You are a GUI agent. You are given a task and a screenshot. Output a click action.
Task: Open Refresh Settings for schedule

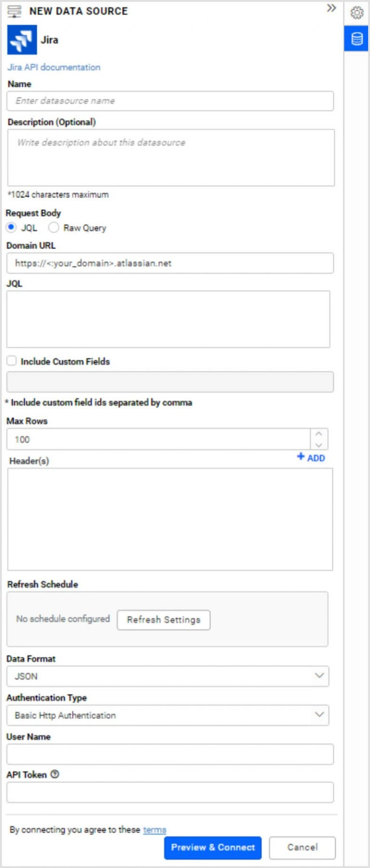coord(163,620)
